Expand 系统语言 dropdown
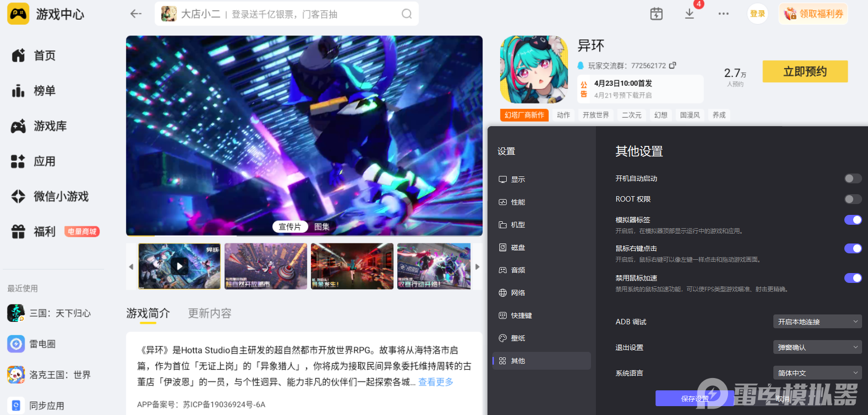The image size is (868, 415). pos(817,373)
